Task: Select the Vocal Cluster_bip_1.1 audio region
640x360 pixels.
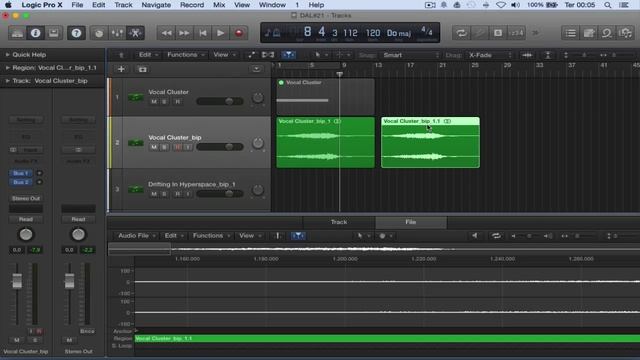Action: (x=430, y=142)
